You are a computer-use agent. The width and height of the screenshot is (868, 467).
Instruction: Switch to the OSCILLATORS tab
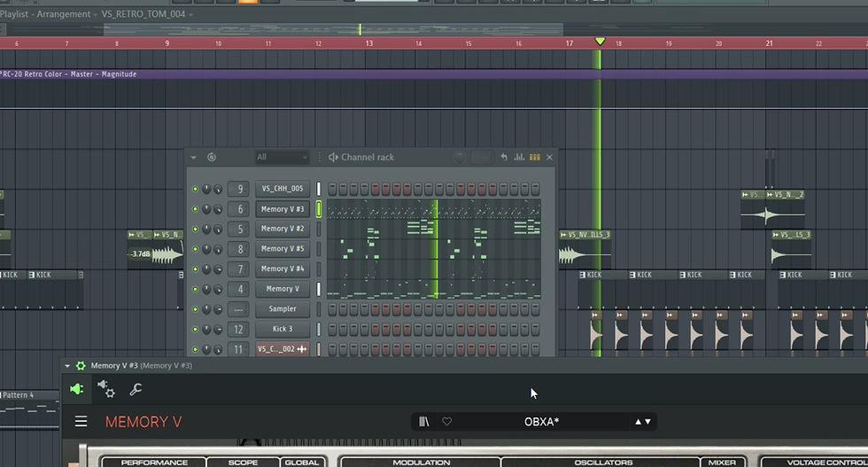(603, 462)
